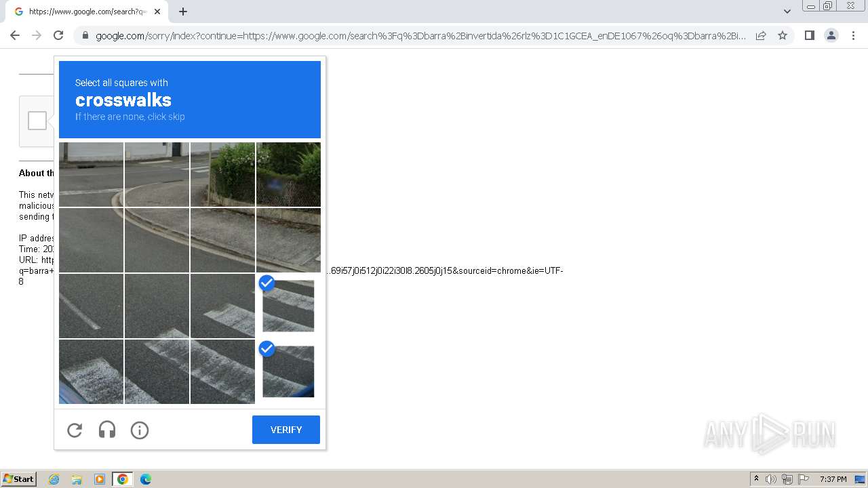This screenshot has height=488, width=868.
Task: Close the Google search tab
Action: click(x=157, y=12)
